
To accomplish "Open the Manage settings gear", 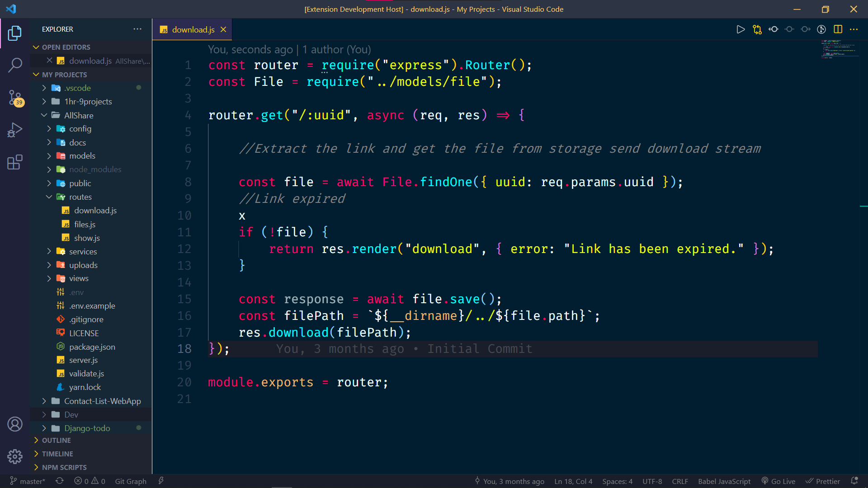I will click(15, 456).
